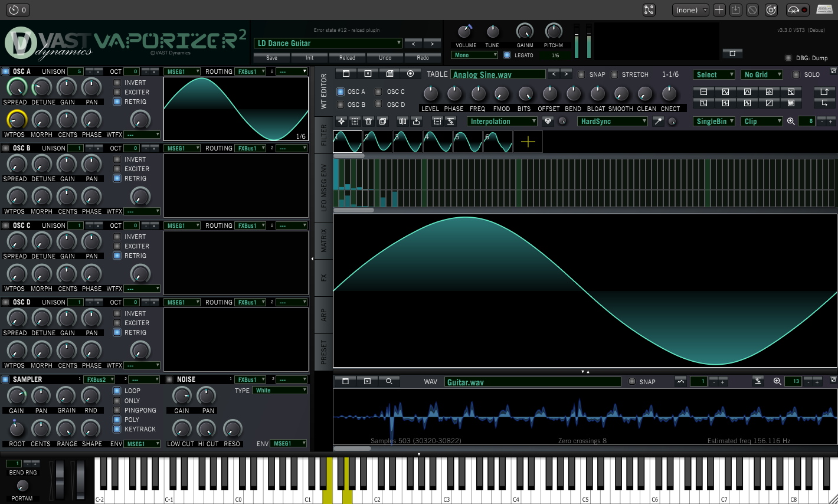
Task: Click the magnifier search icon in WAV toolbar
Action: pos(389,381)
